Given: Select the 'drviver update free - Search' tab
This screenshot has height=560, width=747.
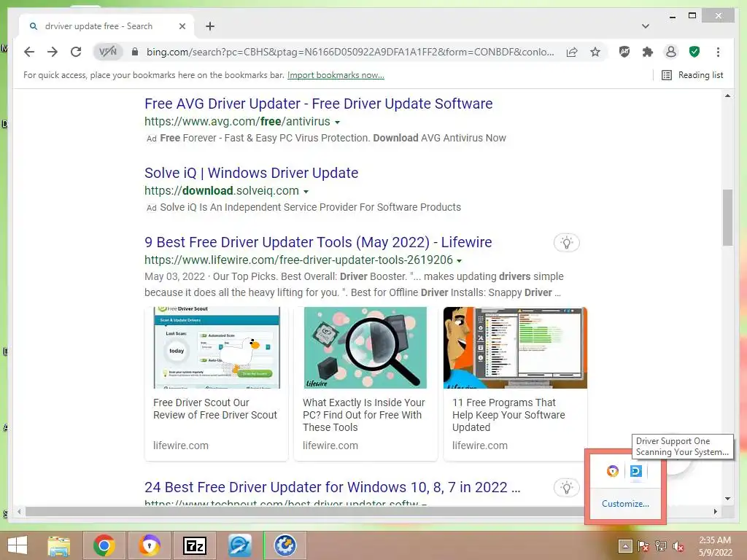Looking at the screenshot, I should coord(107,26).
